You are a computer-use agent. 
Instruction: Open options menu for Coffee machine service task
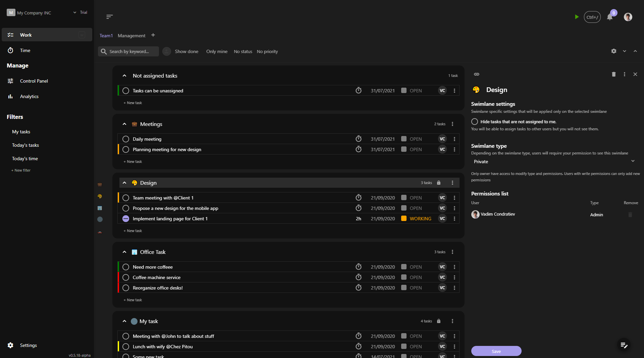(x=454, y=277)
